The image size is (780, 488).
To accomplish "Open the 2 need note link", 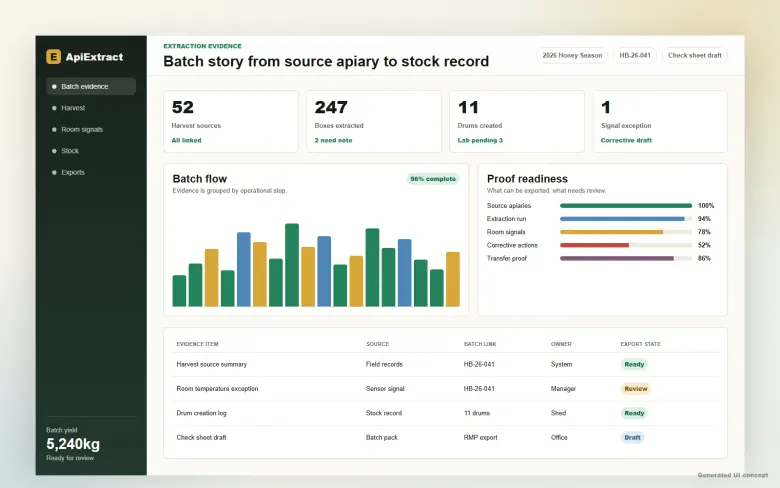I will pyautogui.click(x=333, y=140).
